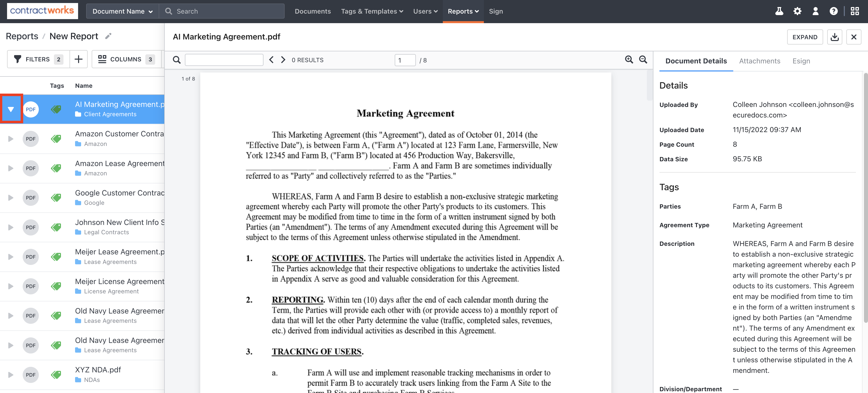Image resolution: width=868 pixels, height=393 pixels.
Task: Click the global search magnifier icon
Action: (x=169, y=11)
